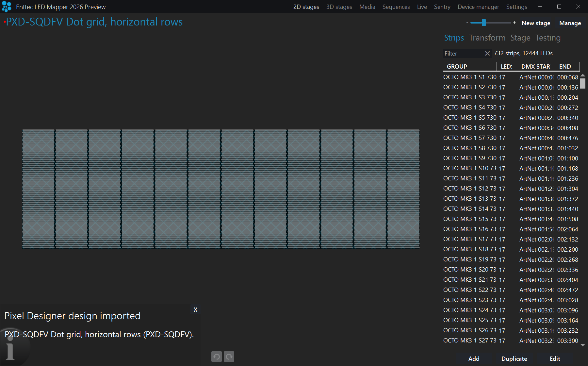Viewport: 588px width, 366px height.
Task: Open the Sentry section
Action: [x=442, y=7]
